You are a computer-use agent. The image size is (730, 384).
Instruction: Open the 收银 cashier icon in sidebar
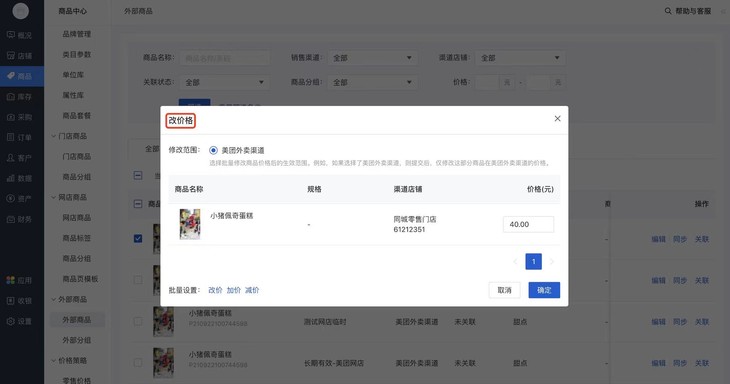pos(11,301)
